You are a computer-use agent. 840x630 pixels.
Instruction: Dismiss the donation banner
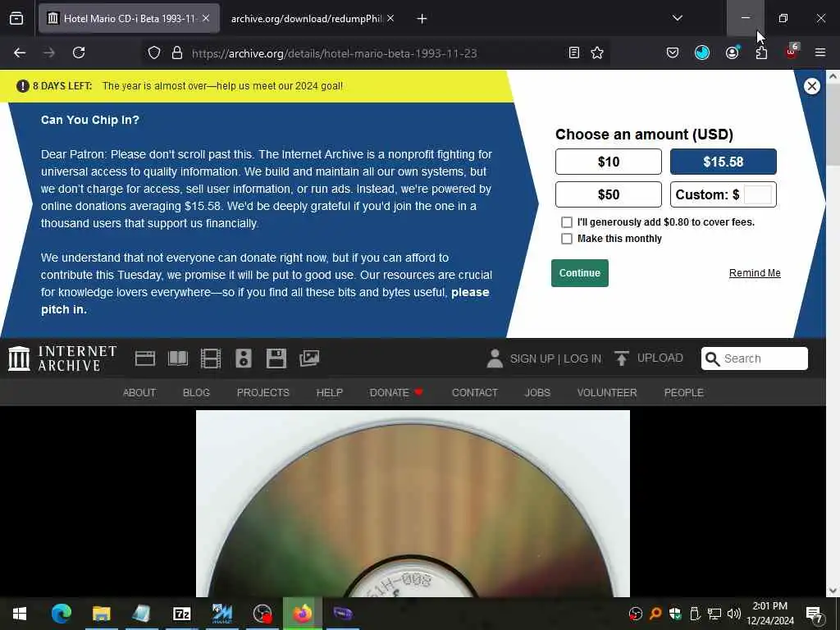point(811,86)
